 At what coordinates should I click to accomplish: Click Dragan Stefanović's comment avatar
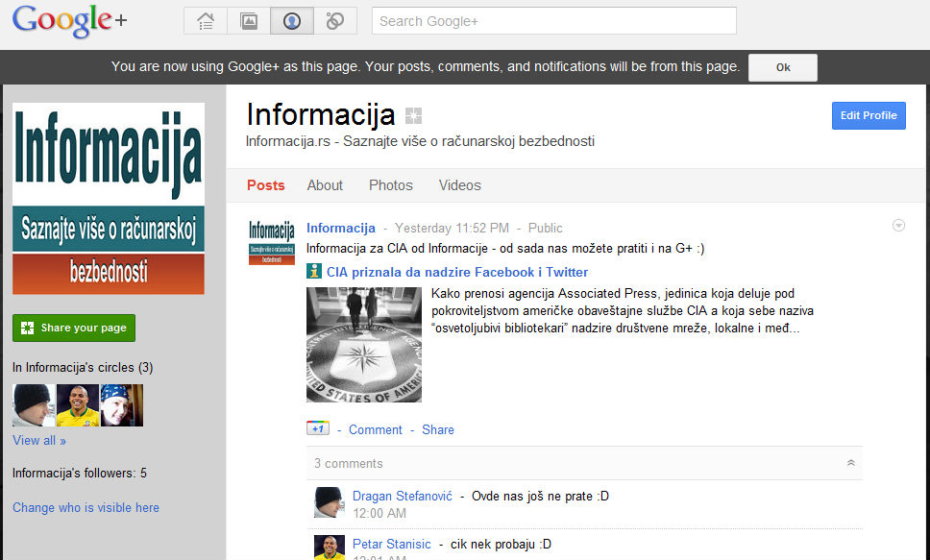click(330, 502)
